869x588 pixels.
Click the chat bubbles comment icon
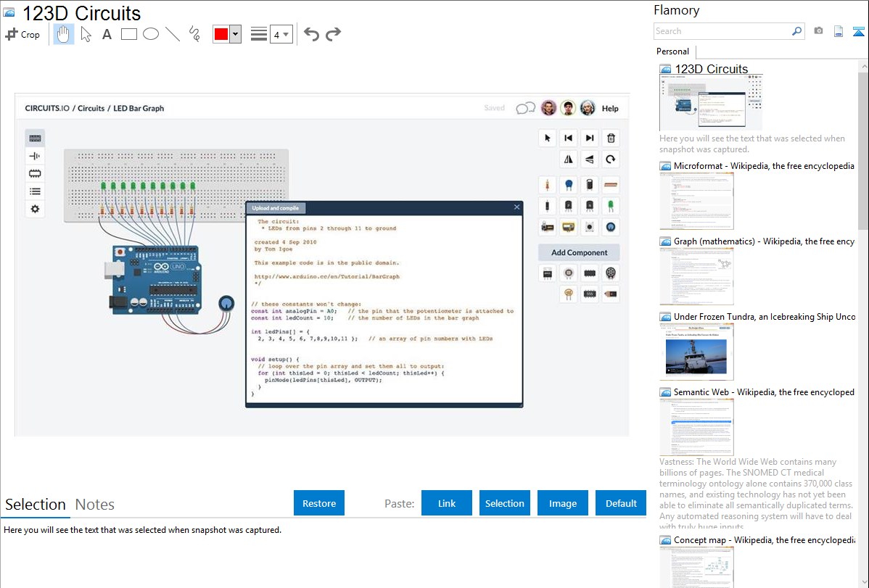click(525, 108)
